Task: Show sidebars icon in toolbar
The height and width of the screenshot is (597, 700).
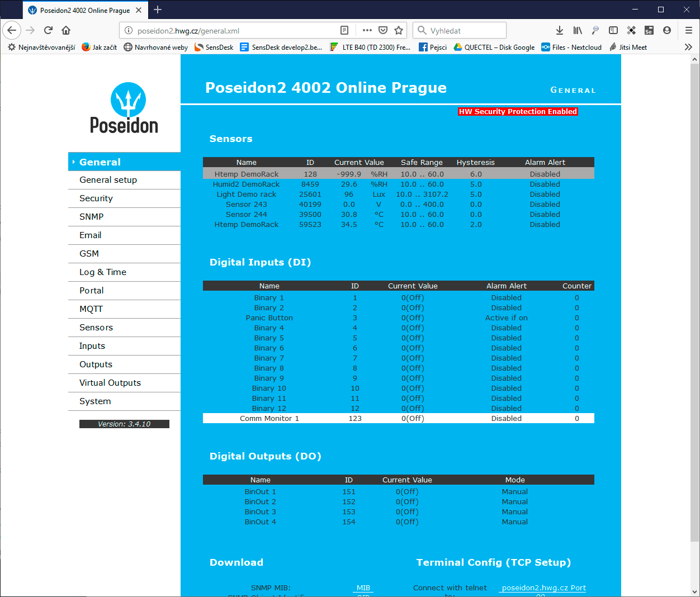Action: [x=613, y=30]
